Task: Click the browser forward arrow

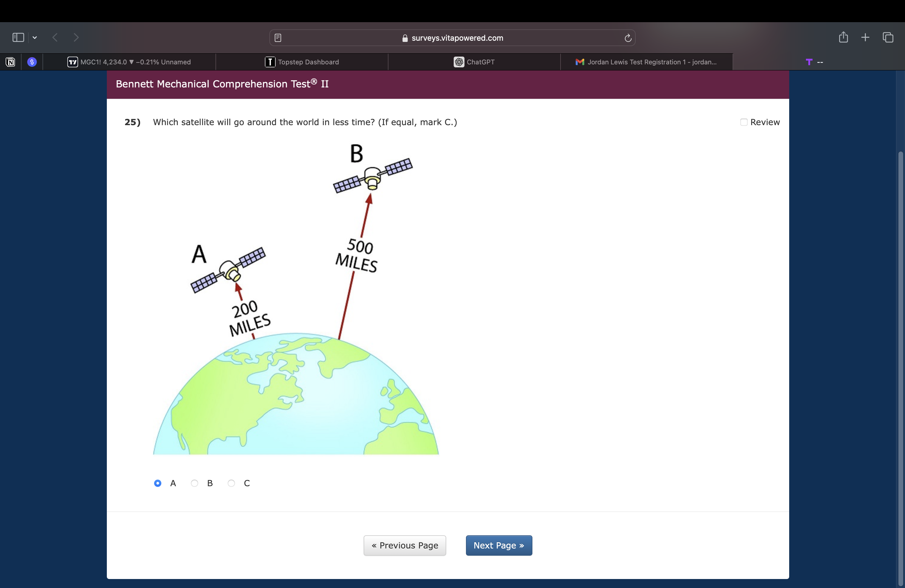Action: click(x=76, y=37)
